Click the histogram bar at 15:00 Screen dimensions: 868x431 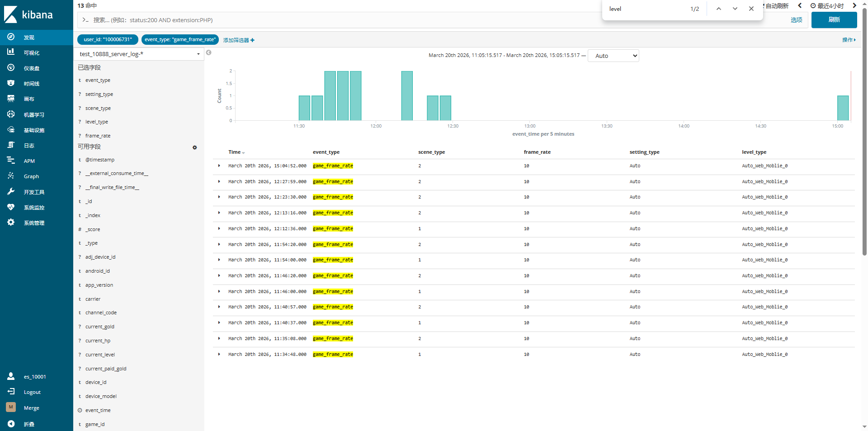point(843,108)
